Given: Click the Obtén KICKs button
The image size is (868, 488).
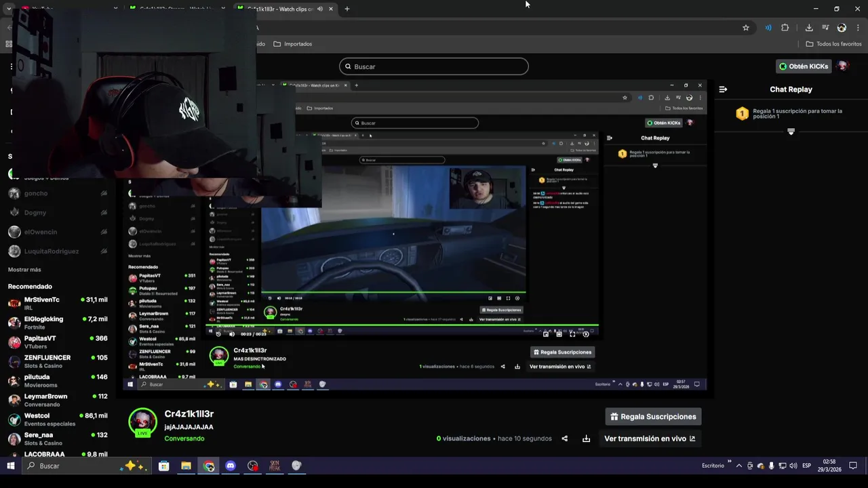Looking at the screenshot, I should [804, 66].
